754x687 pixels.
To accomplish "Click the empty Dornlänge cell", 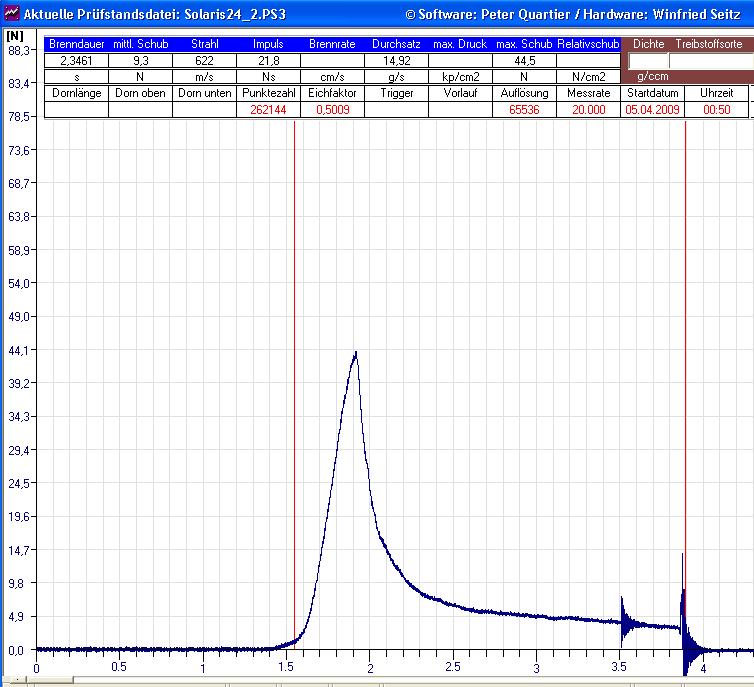I will (76, 110).
